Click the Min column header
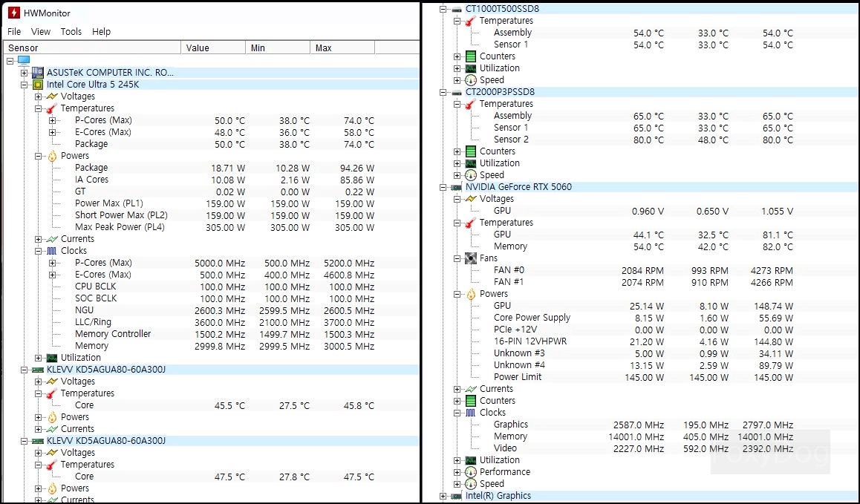Image resolution: width=860 pixels, height=504 pixels. 278,48
